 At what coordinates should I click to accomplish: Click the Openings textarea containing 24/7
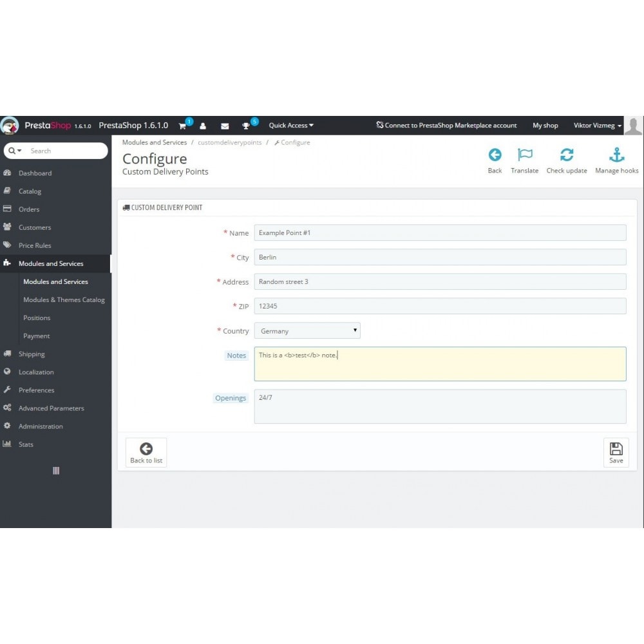(440, 406)
